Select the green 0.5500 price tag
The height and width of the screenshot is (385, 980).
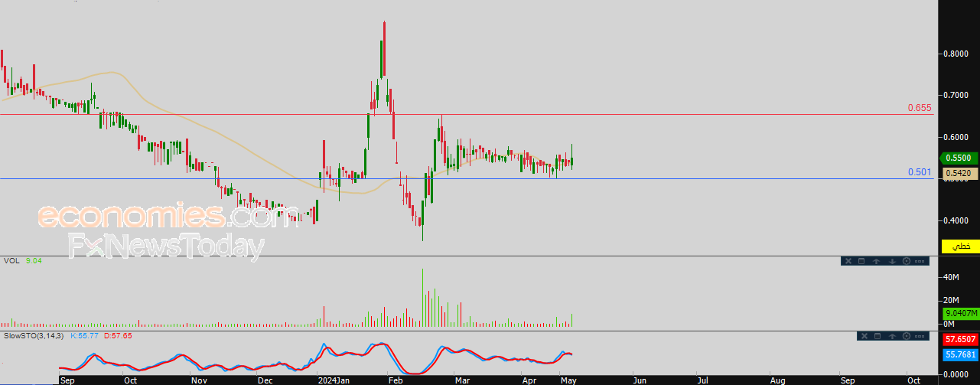tap(959, 158)
